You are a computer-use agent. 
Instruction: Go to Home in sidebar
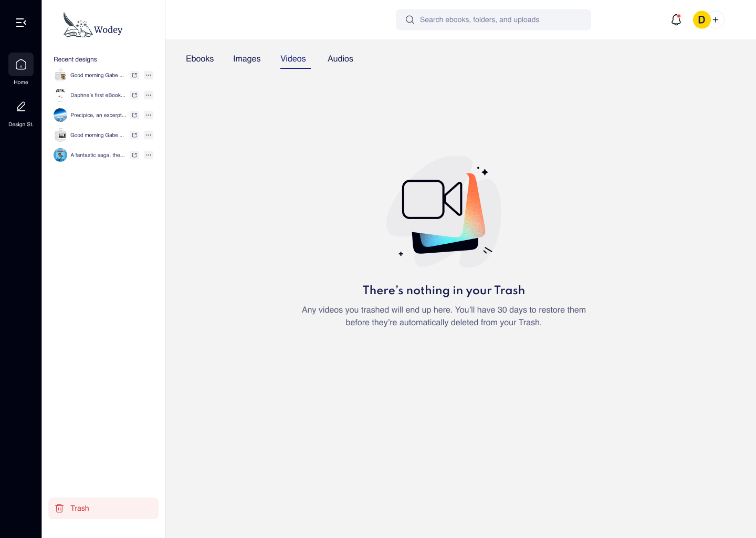tap(21, 65)
